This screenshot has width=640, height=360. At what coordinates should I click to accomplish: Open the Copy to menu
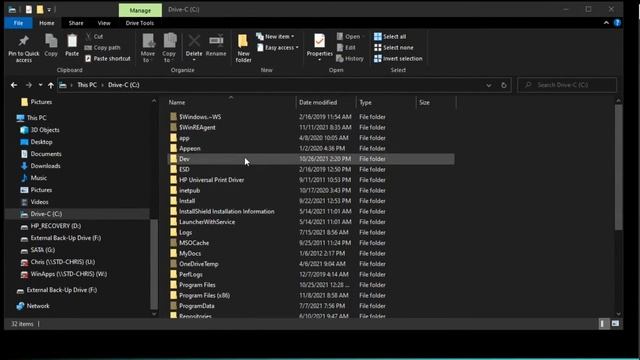point(169,48)
